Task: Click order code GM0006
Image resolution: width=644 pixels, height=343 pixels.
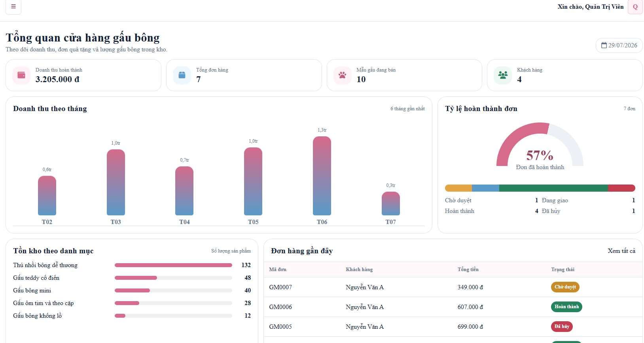Action: pos(280,307)
